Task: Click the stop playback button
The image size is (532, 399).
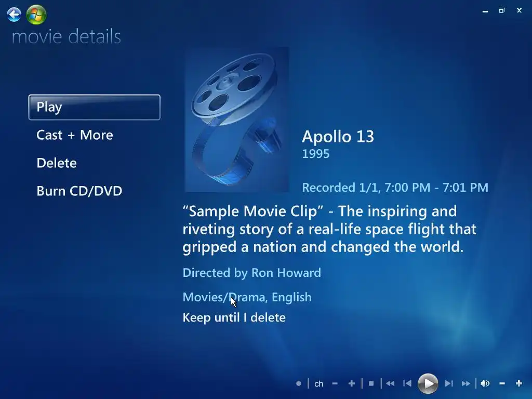Action: coord(371,384)
